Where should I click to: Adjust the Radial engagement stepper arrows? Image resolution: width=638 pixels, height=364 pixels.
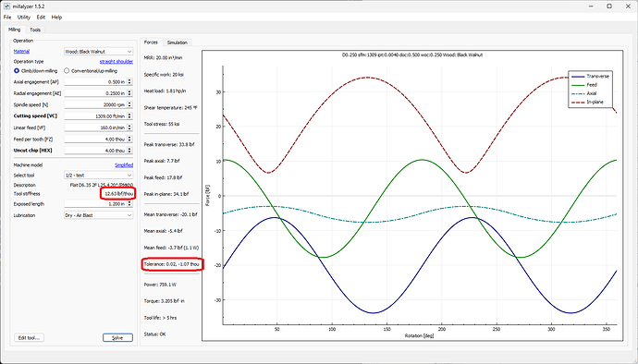point(129,93)
